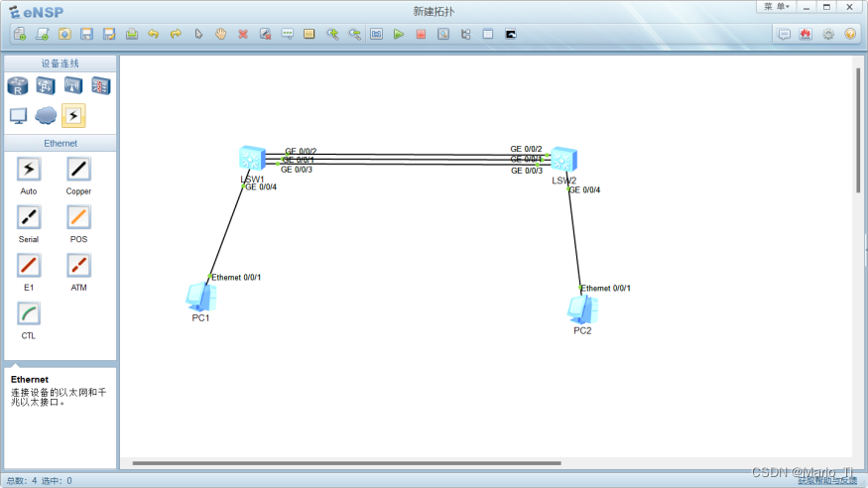Click the new test topology toolbar icon
Viewport: 868px width, 488px height.
pos(42,35)
